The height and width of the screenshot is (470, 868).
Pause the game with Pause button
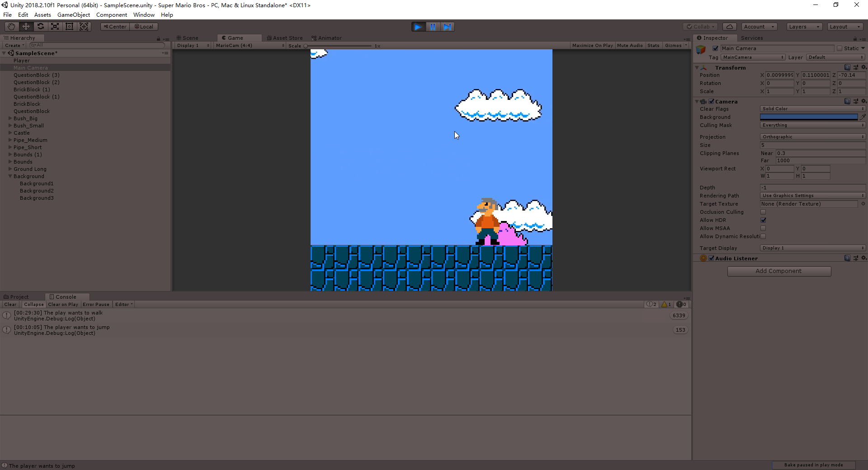(433, 27)
